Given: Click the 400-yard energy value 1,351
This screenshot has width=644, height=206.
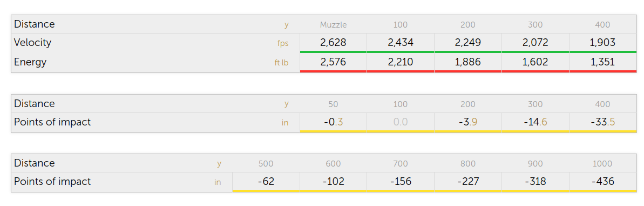Looking at the screenshot, I should [x=602, y=62].
